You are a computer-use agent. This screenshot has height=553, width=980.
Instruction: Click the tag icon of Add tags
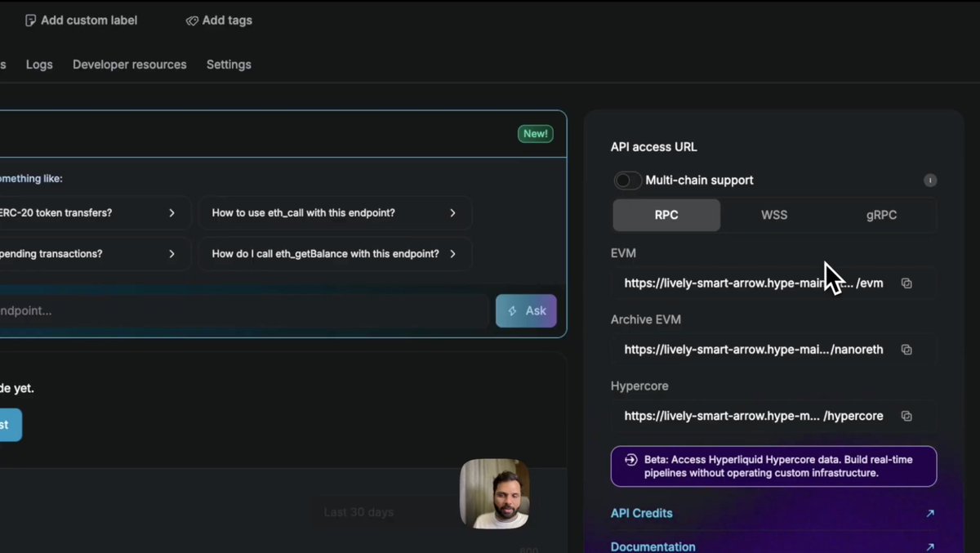192,20
